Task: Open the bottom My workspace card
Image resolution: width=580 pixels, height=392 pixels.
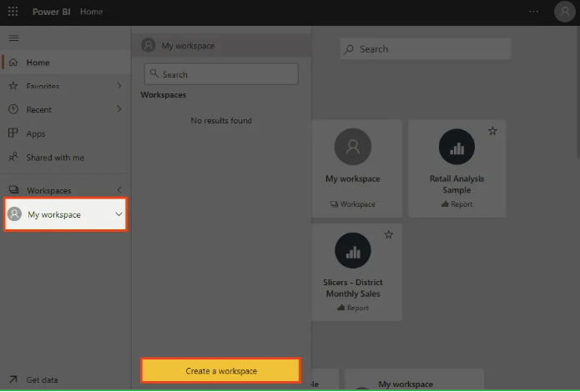Action: point(414,379)
